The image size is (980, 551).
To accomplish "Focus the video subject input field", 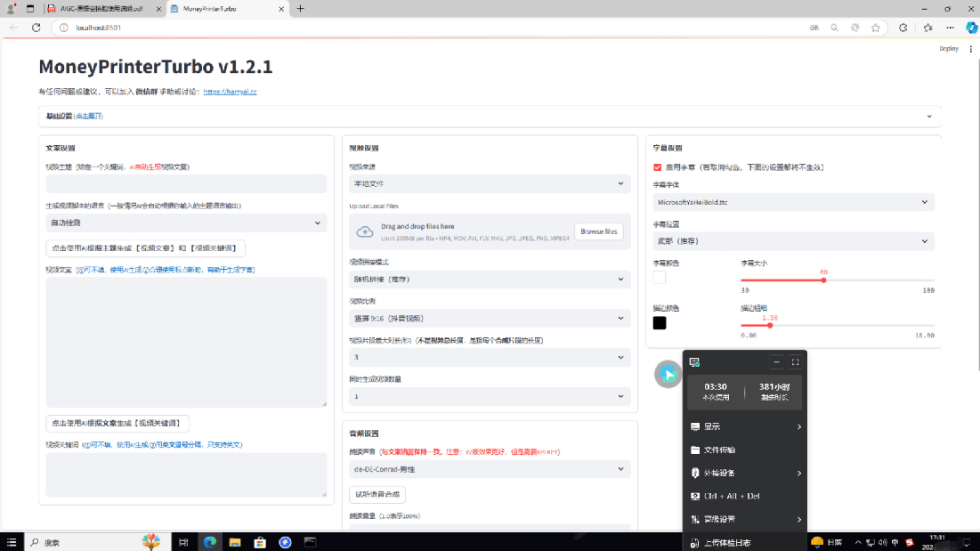I will coord(186,183).
